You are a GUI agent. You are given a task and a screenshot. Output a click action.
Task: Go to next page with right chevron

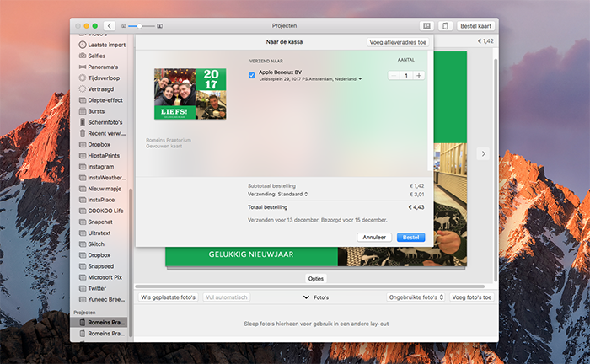[x=484, y=153]
